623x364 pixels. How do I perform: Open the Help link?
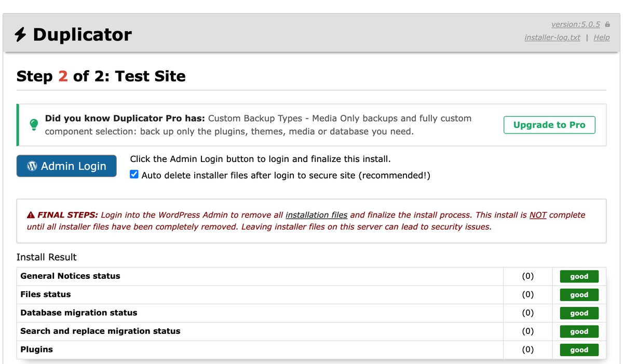(602, 37)
